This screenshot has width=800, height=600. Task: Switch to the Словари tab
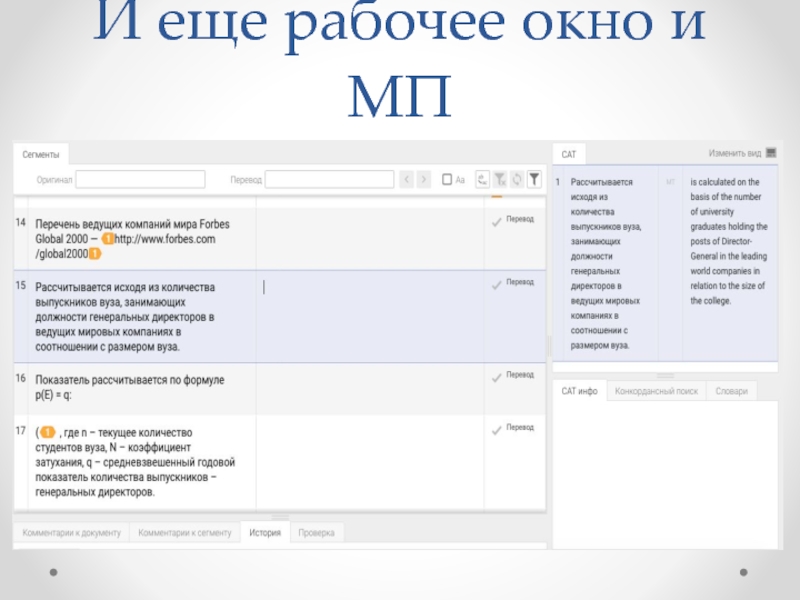tap(731, 391)
